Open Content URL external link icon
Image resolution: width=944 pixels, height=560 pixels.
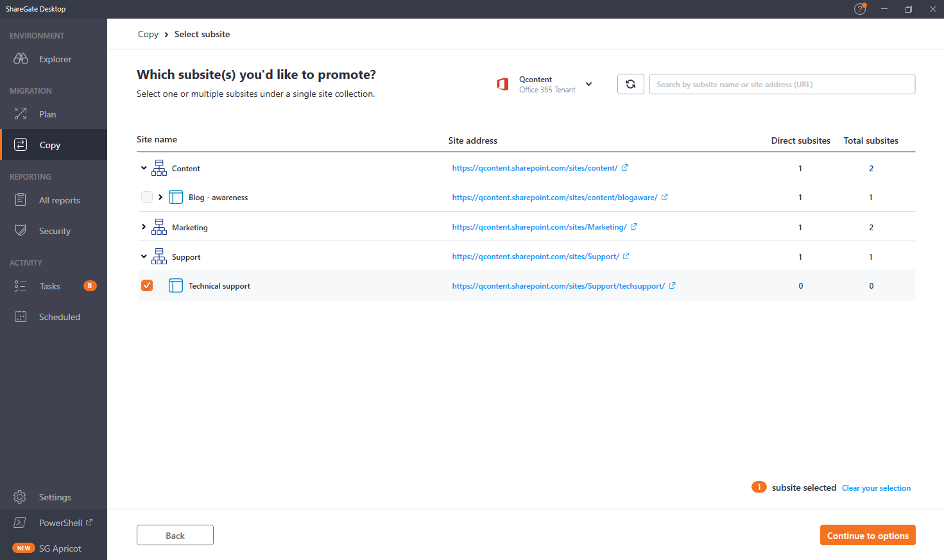coord(624,167)
